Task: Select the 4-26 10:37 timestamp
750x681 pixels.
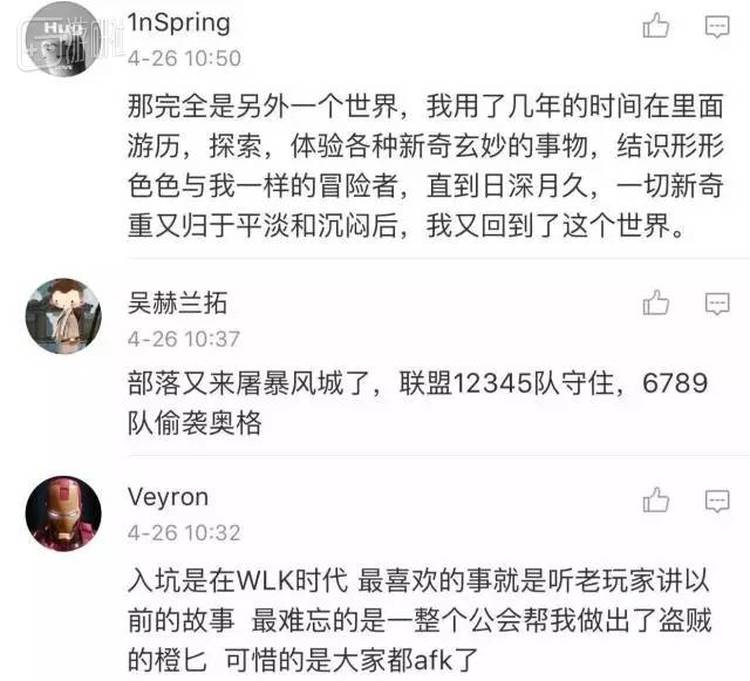Action: (184, 339)
